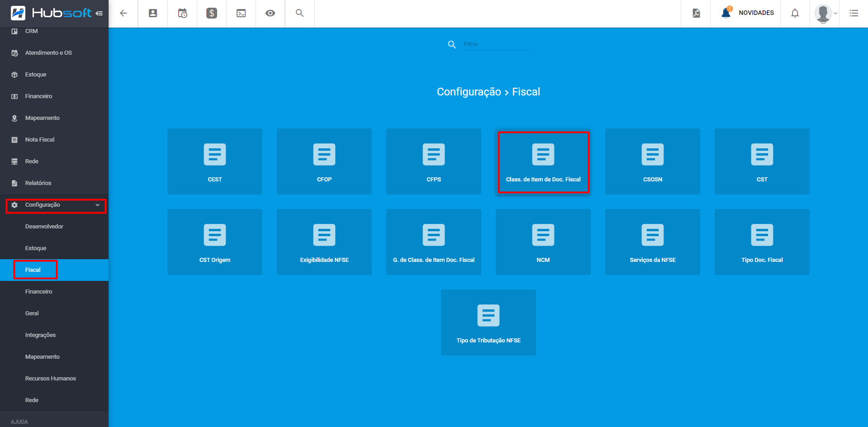Image resolution: width=868 pixels, height=427 pixels.
Task: Open the client contact card icon
Action: (153, 13)
